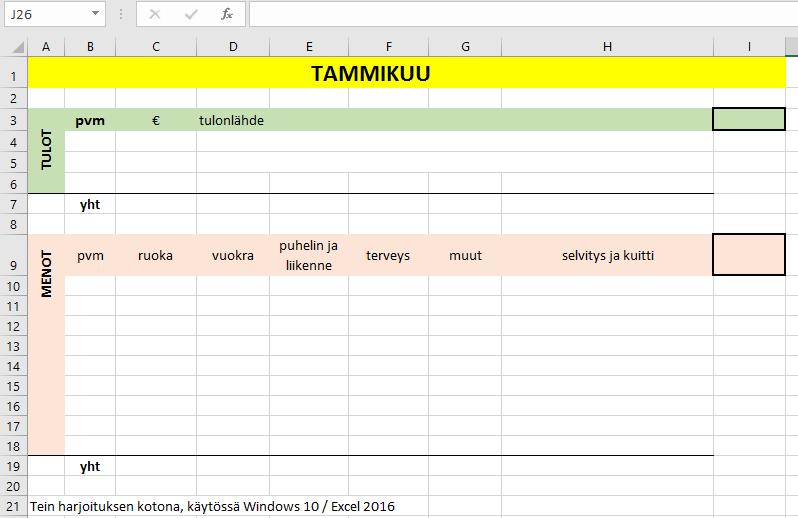798x518 pixels.
Task: Click the vertical TULOT label cell
Action: (x=46, y=150)
